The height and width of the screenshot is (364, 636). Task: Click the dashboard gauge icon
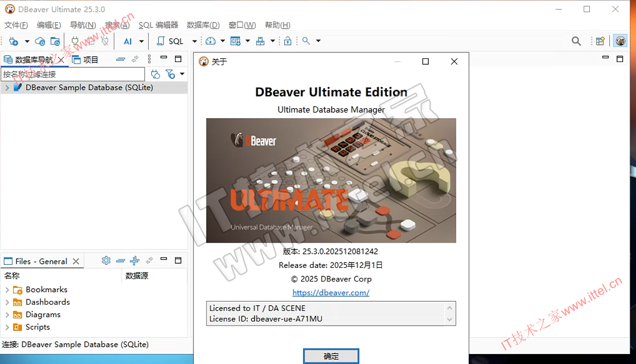[210, 41]
